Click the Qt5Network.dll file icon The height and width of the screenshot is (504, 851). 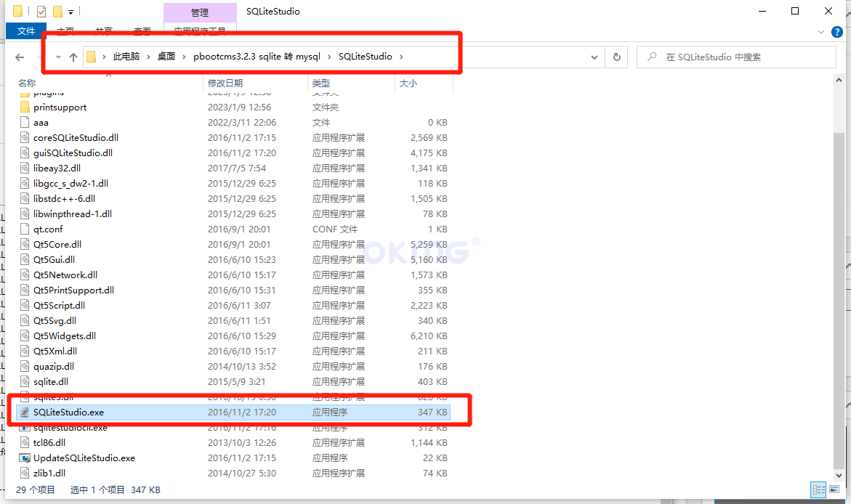click(25, 275)
